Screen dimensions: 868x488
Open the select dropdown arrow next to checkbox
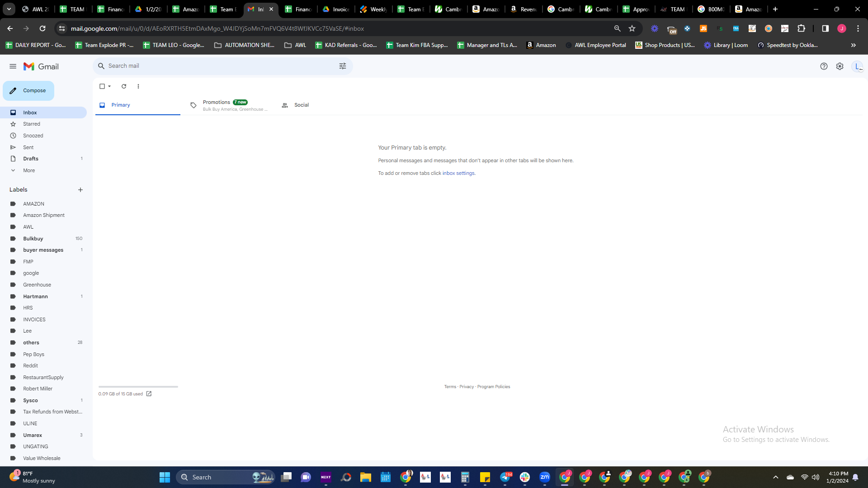tap(109, 86)
